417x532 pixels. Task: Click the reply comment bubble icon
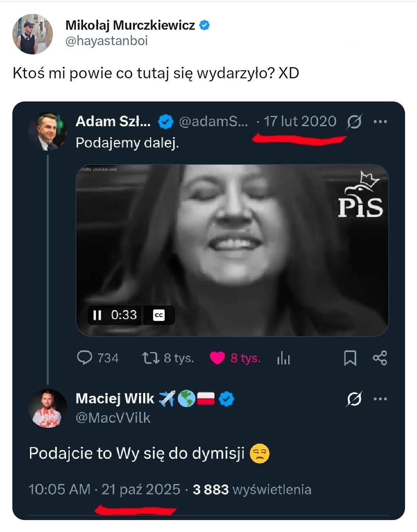[85, 358]
